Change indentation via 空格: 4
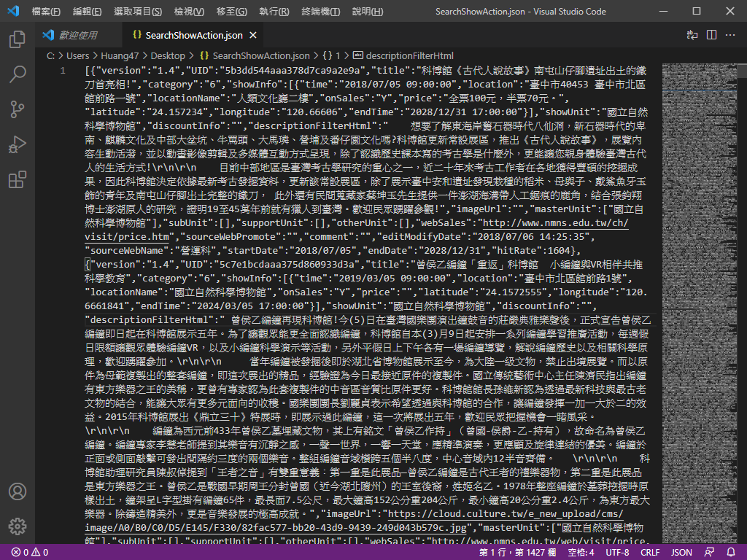 click(x=581, y=553)
